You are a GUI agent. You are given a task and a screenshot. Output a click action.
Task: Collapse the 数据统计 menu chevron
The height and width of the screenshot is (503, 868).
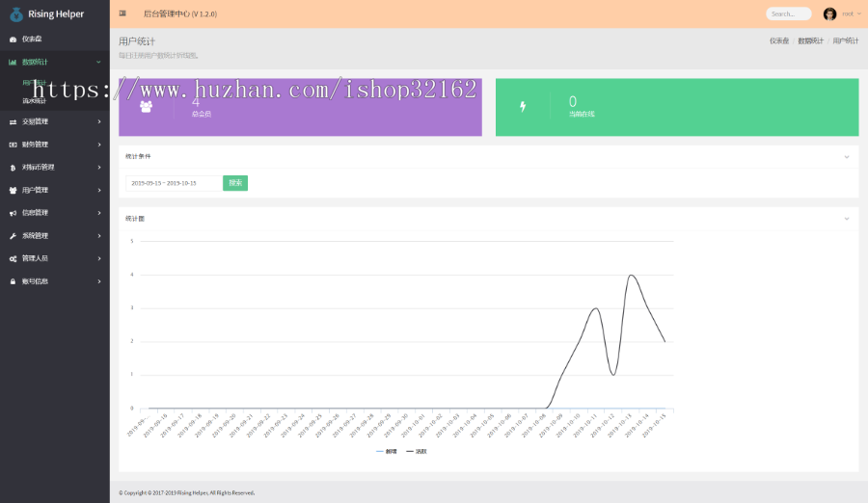(98, 62)
